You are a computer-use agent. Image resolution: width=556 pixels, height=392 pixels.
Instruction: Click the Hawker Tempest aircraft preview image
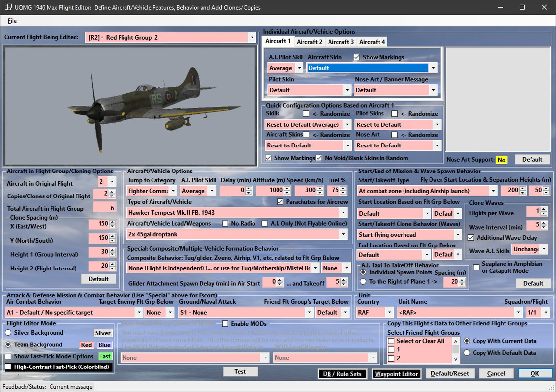click(x=130, y=106)
